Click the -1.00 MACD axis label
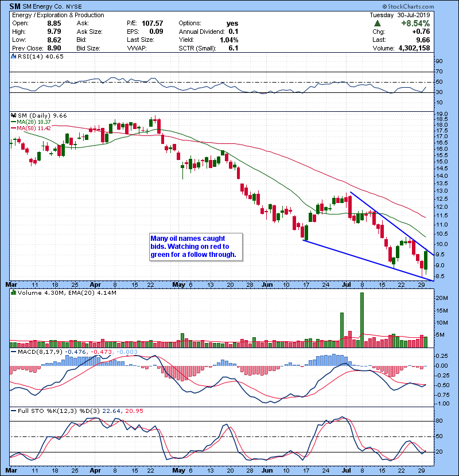Image resolution: width=459 pixels, height=476 pixels. (x=442, y=403)
